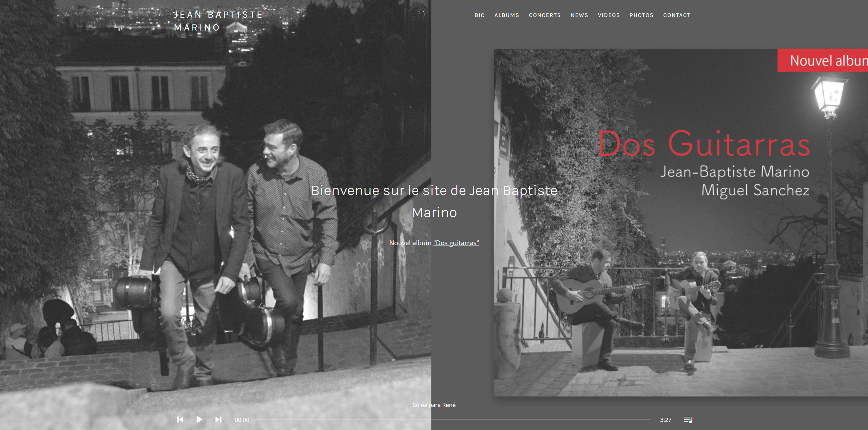Open the BIO menu item
The width and height of the screenshot is (868, 430).
(x=479, y=15)
